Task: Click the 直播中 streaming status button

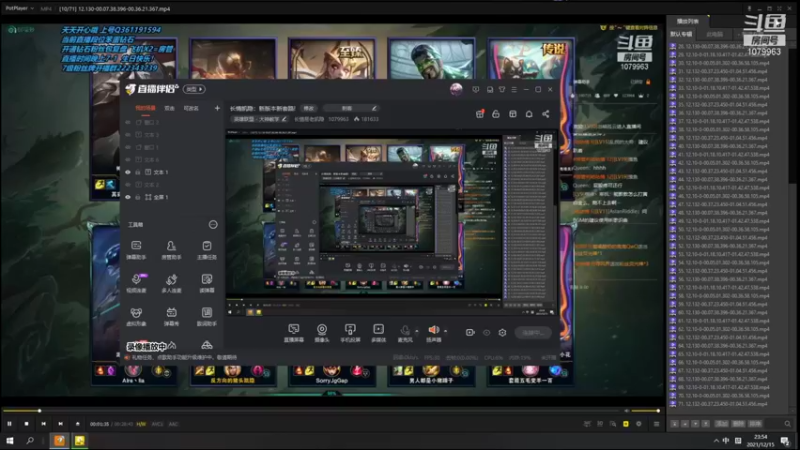Action: 533,333
